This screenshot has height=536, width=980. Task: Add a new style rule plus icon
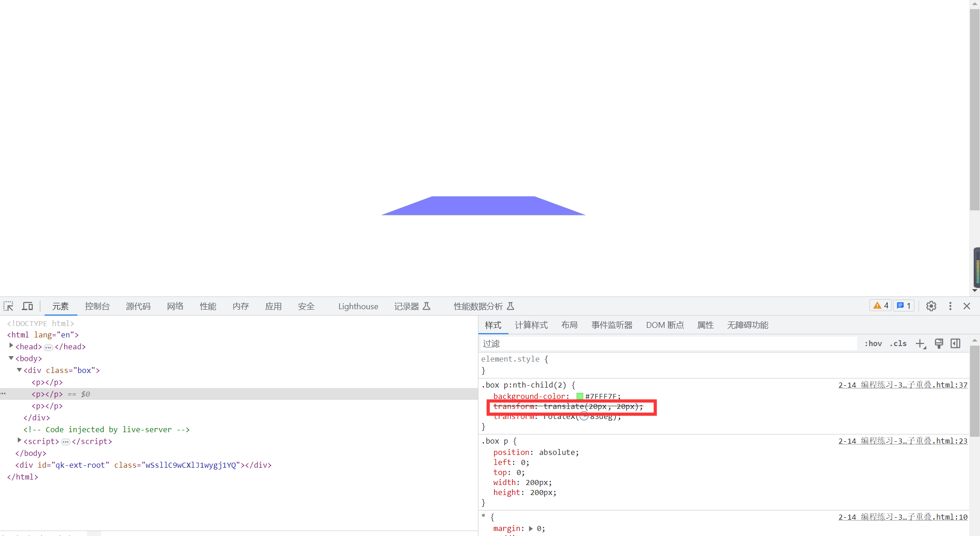[920, 344]
